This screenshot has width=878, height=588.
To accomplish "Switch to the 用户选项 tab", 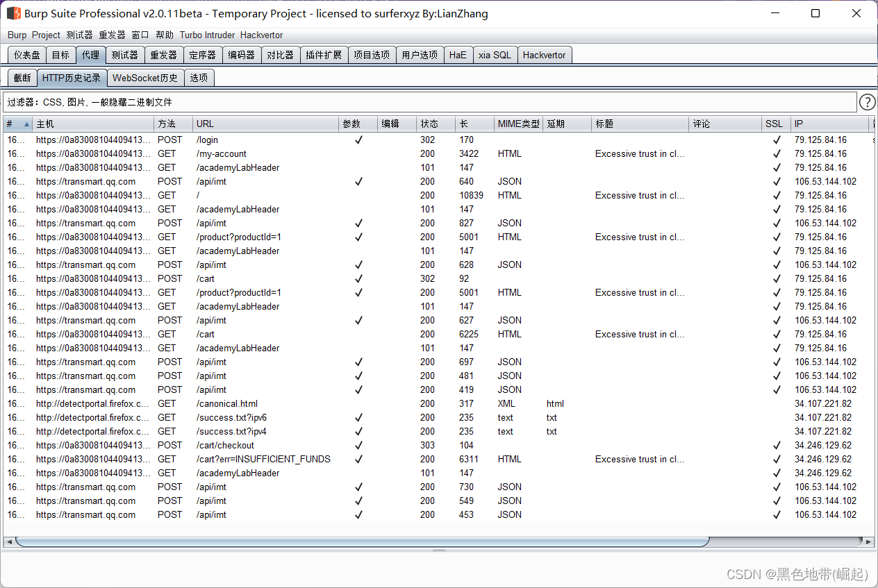I will pyautogui.click(x=420, y=55).
